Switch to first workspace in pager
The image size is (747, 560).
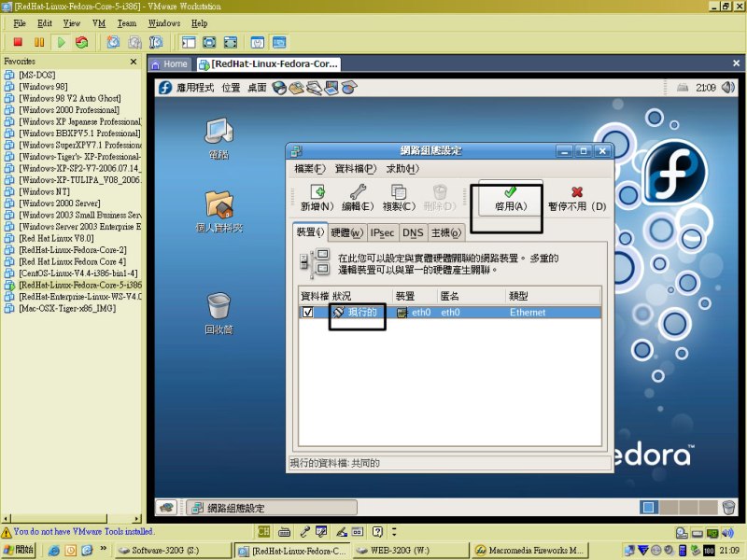pyautogui.click(x=648, y=508)
